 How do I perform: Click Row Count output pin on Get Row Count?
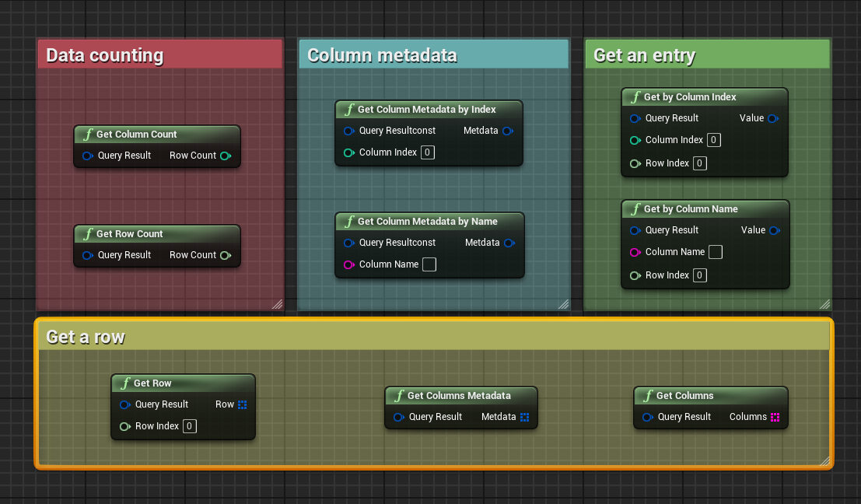[225, 255]
